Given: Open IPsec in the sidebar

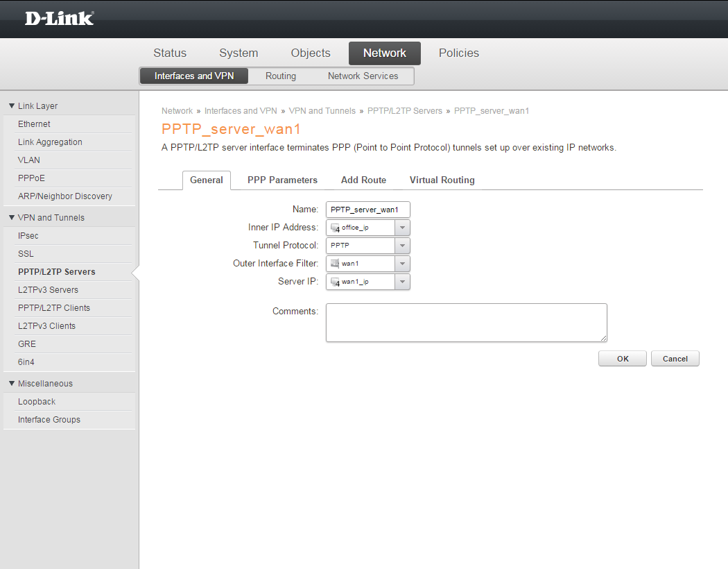Looking at the screenshot, I should tap(28, 236).
